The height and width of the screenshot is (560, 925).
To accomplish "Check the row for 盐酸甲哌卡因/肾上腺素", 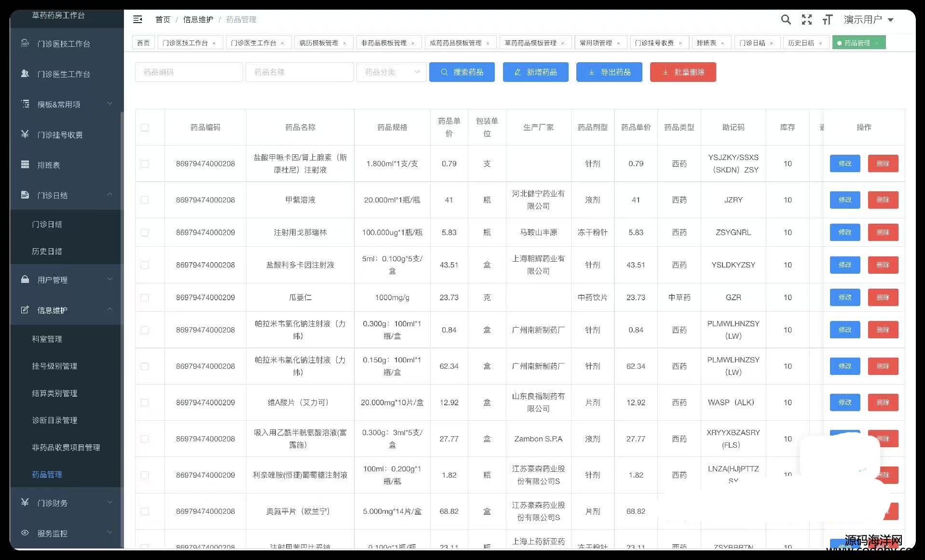I will tap(145, 164).
